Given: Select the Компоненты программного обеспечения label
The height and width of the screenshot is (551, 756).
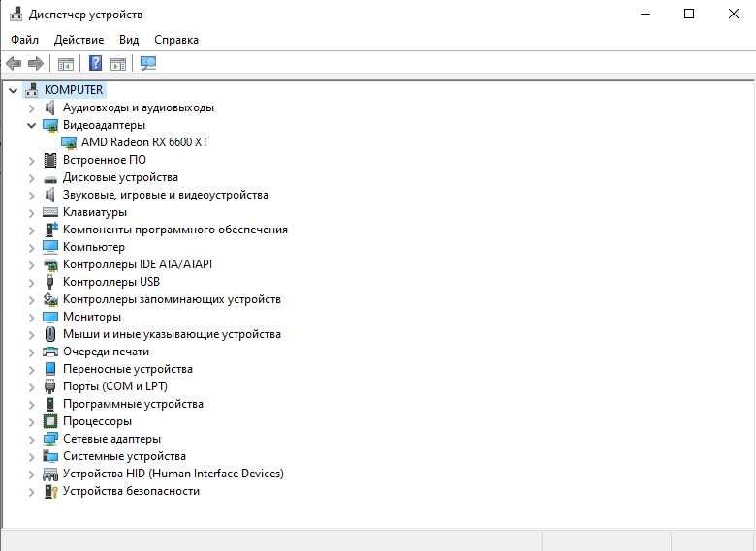Looking at the screenshot, I should pyautogui.click(x=175, y=230).
